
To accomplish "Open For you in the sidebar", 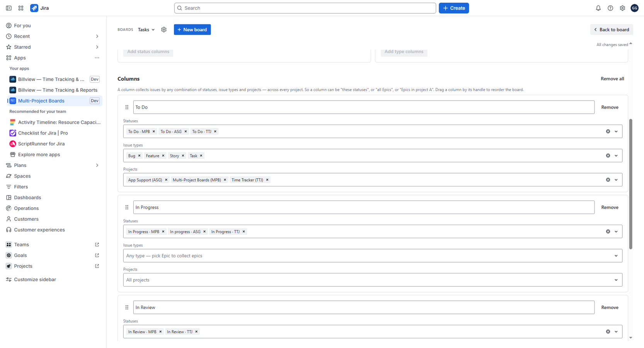I will (53, 26).
